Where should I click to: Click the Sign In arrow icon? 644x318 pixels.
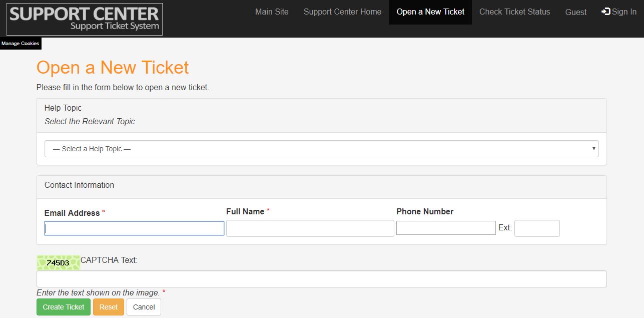click(605, 12)
